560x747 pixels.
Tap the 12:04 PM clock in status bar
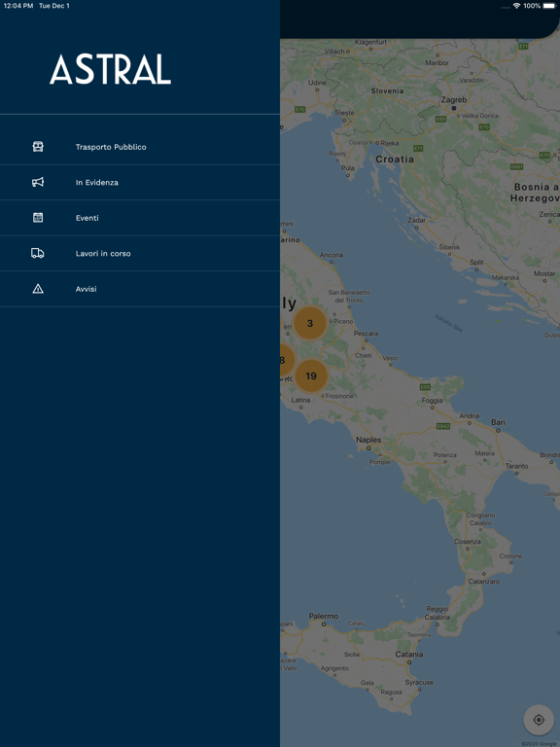18,6
